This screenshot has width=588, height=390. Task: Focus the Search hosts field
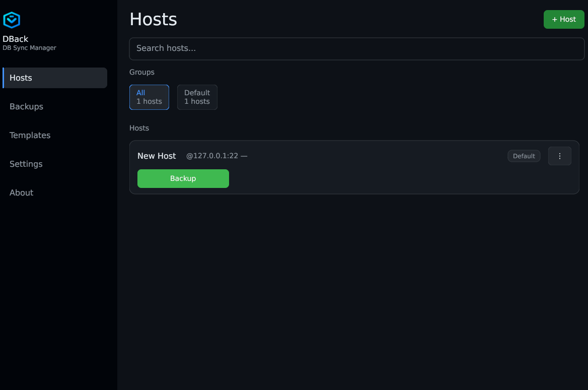[356, 49]
